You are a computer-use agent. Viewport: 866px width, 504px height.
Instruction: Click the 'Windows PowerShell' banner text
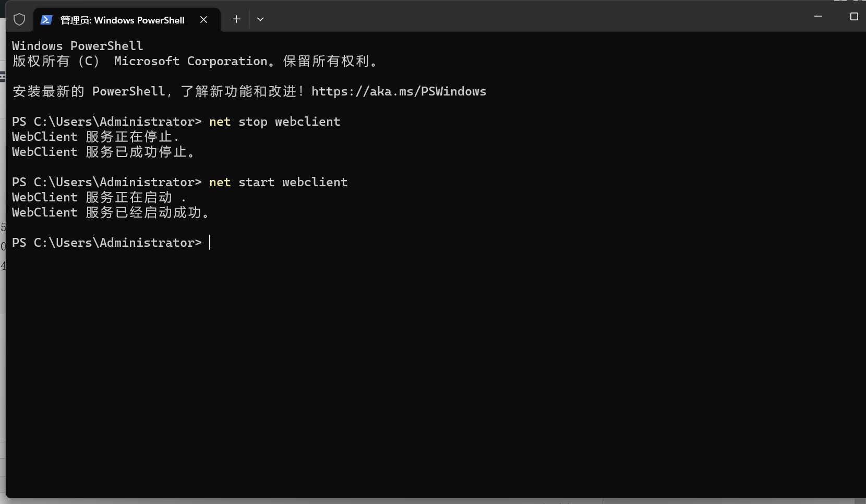tap(77, 45)
